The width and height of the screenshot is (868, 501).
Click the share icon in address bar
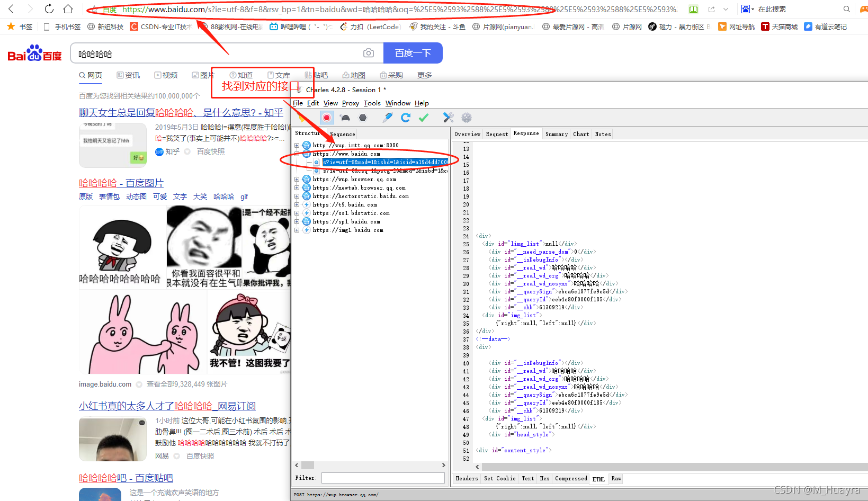pyautogui.click(x=711, y=9)
